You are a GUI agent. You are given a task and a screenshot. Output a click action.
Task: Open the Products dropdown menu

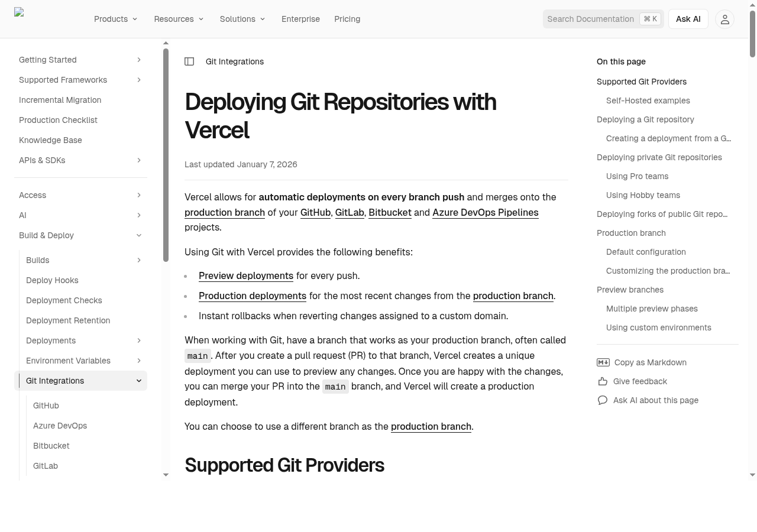116,19
